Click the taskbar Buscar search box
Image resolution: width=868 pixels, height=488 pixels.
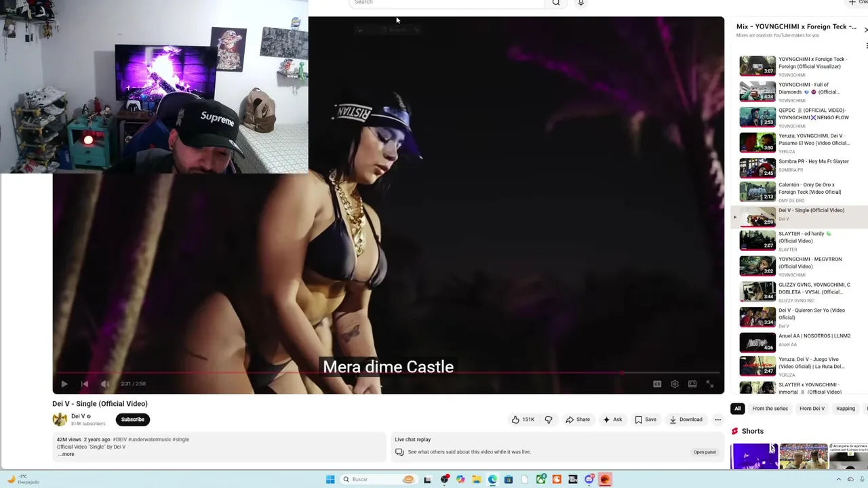(x=380, y=480)
